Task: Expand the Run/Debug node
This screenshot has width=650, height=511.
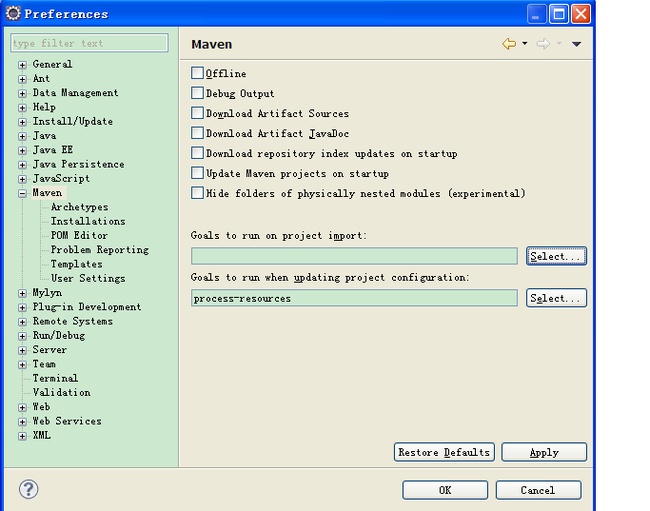Action: click(x=22, y=336)
